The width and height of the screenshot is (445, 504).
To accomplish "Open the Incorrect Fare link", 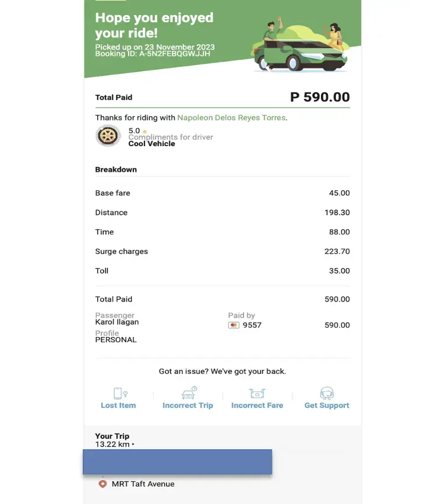I will (x=257, y=405).
